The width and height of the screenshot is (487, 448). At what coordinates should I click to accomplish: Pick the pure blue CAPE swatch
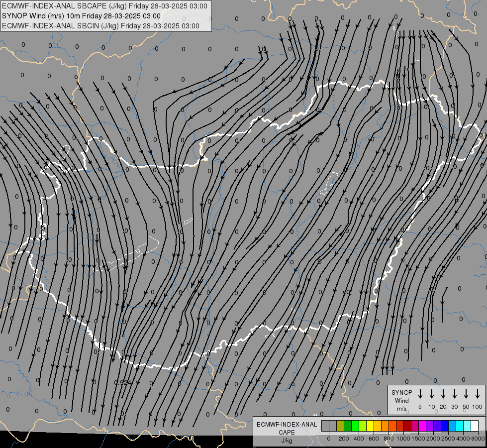tap(445, 426)
